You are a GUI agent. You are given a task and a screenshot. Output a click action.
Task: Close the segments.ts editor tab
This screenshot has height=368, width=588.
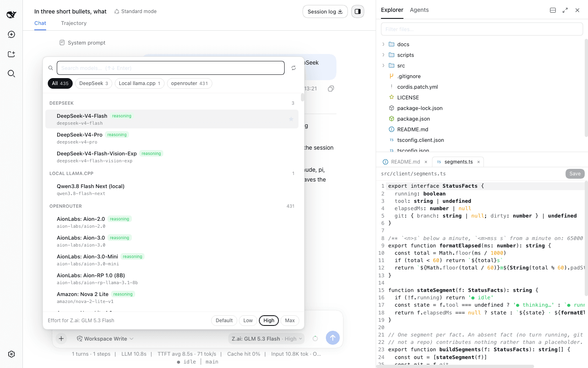(479, 162)
